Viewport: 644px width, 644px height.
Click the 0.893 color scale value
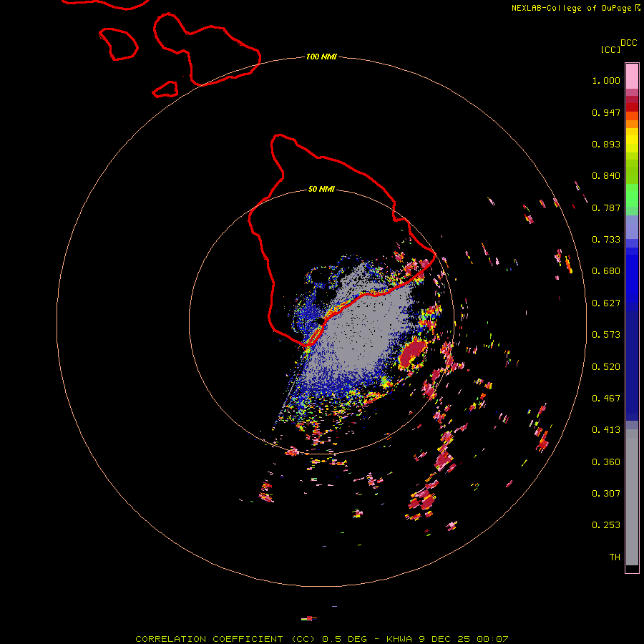point(606,144)
